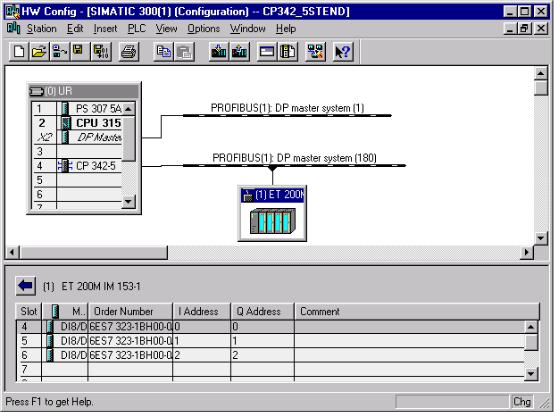Screen dimensions: 554x412
Task: Click the Upload from Module icon
Action: pos(239,52)
